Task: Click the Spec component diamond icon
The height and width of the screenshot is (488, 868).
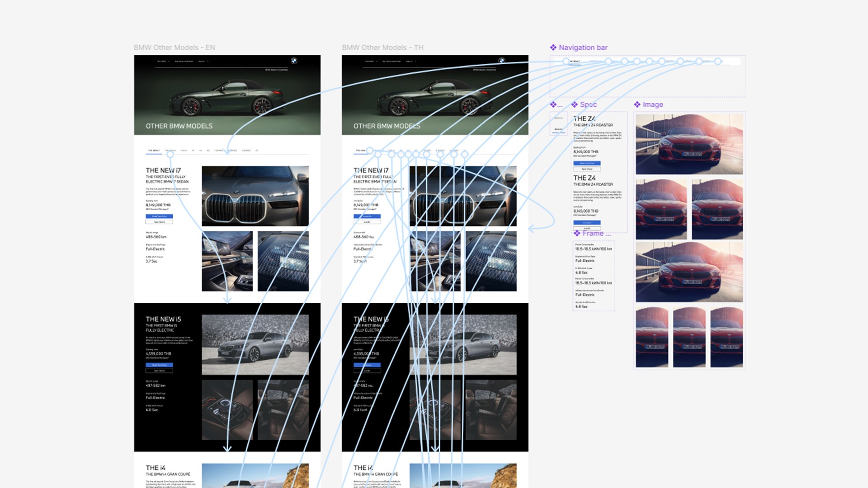Action: [575, 104]
